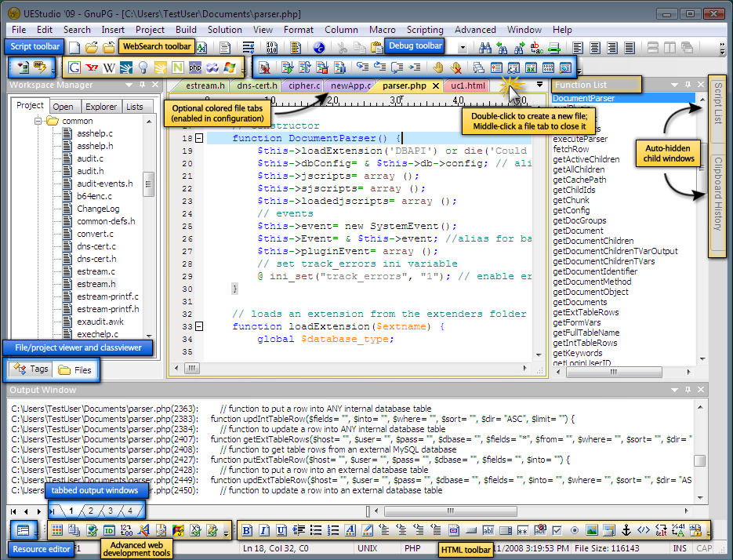The width and height of the screenshot is (733, 560).
Task: Click the Function List horizontal scrollbar
Action: coord(614,373)
